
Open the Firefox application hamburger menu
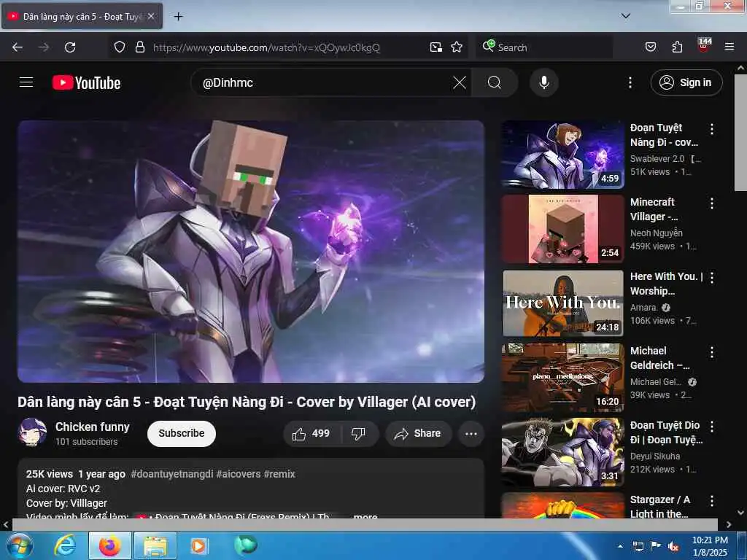(729, 47)
